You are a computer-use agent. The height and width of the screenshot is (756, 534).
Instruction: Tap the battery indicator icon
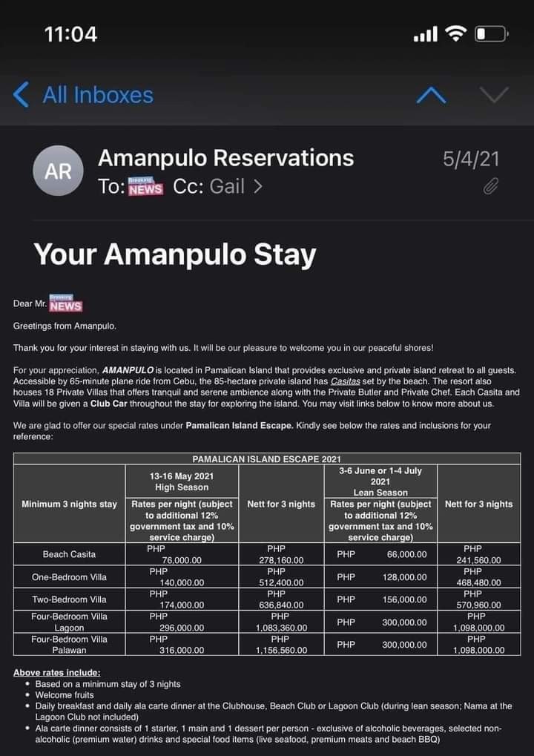[492, 33]
